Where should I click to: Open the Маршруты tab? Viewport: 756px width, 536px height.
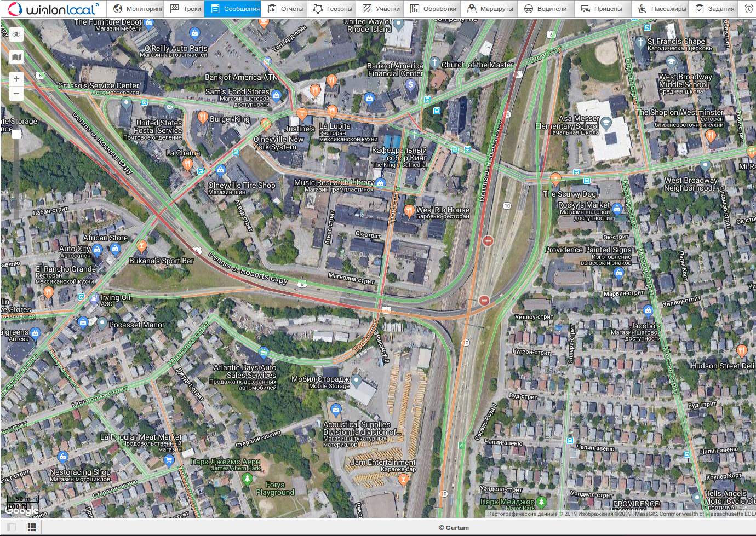pyautogui.click(x=490, y=9)
